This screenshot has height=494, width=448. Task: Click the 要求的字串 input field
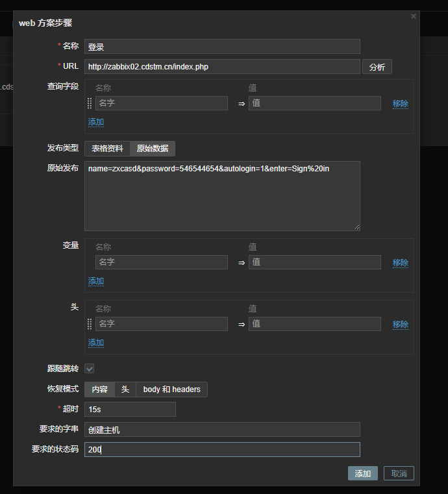[222, 430]
